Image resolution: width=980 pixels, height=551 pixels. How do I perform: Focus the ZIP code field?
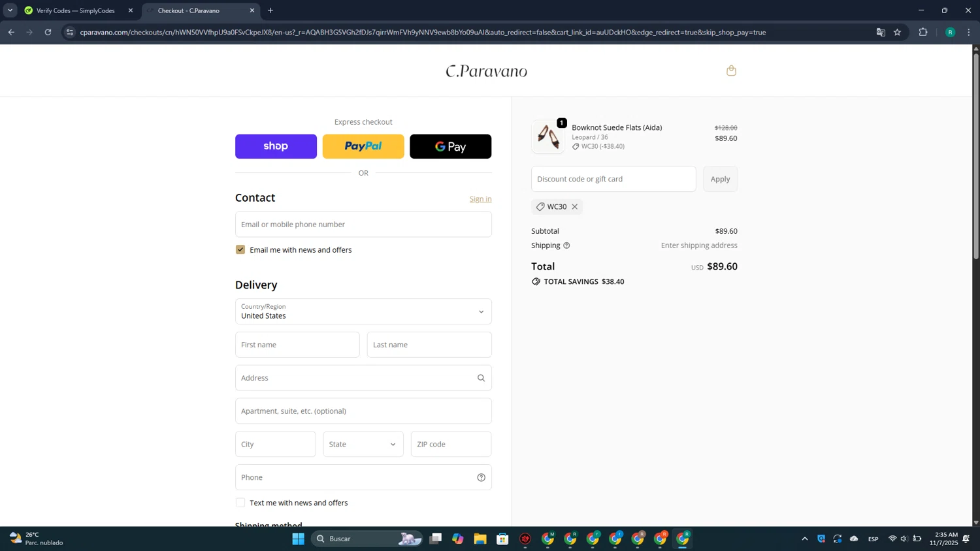(451, 444)
